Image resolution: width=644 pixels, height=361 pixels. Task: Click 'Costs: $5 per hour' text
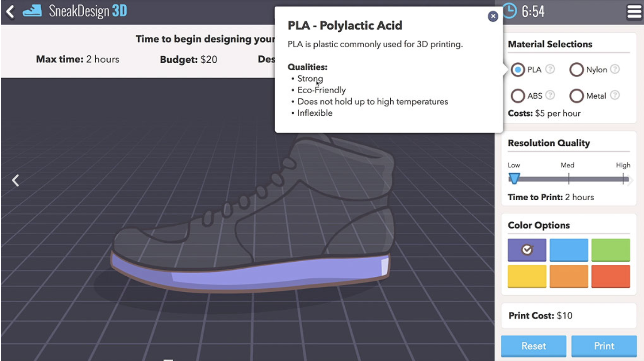tap(544, 113)
